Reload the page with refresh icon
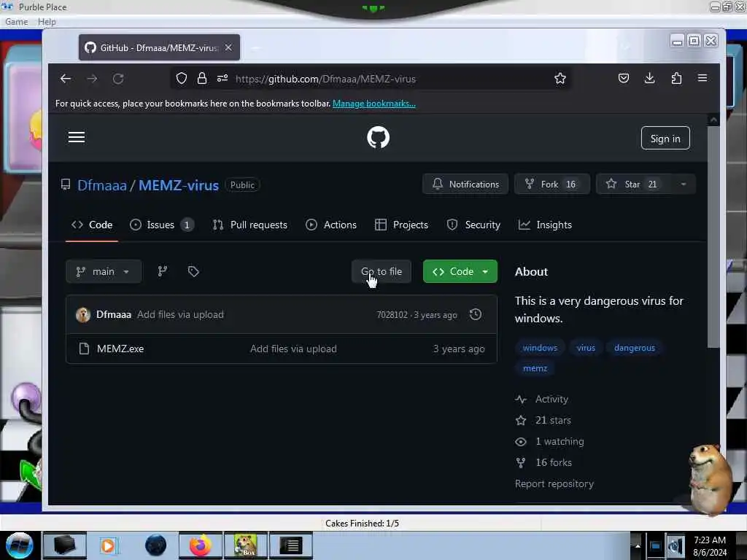Image resolution: width=747 pixels, height=560 pixels. (118, 79)
